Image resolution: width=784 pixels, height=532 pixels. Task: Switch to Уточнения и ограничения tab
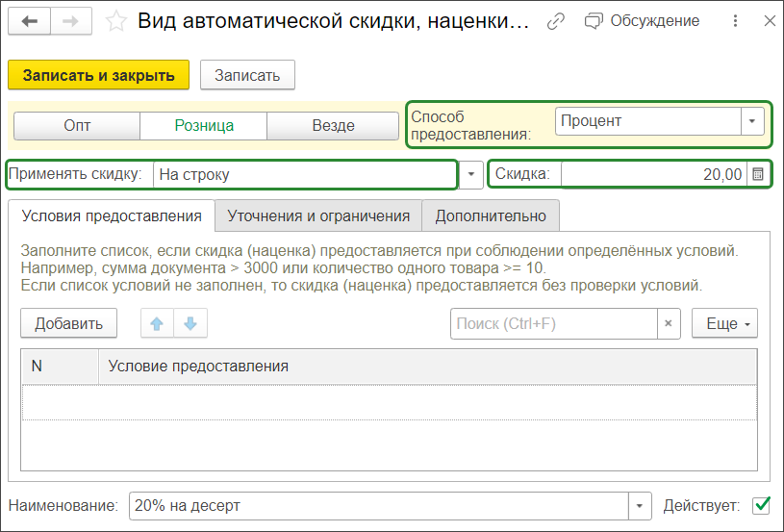pos(318,216)
